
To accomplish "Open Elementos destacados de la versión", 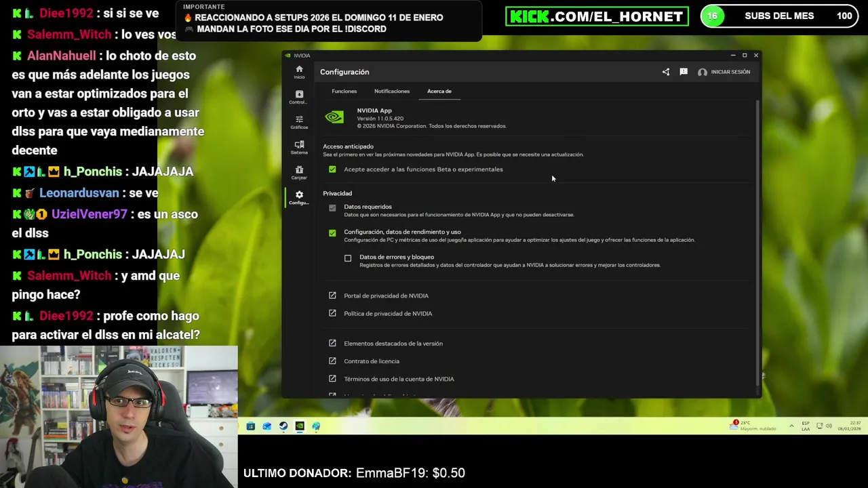I will click(x=393, y=343).
